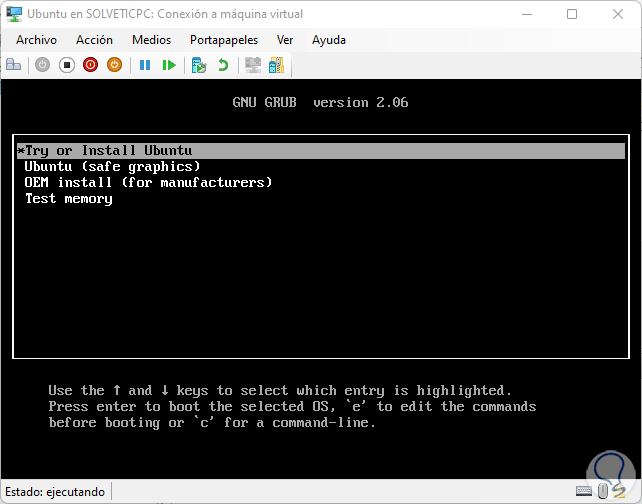Image resolution: width=642 pixels, height=504 pixels.
Task: Shut down the VM with red icon
Action: click(x=90, y=65)
